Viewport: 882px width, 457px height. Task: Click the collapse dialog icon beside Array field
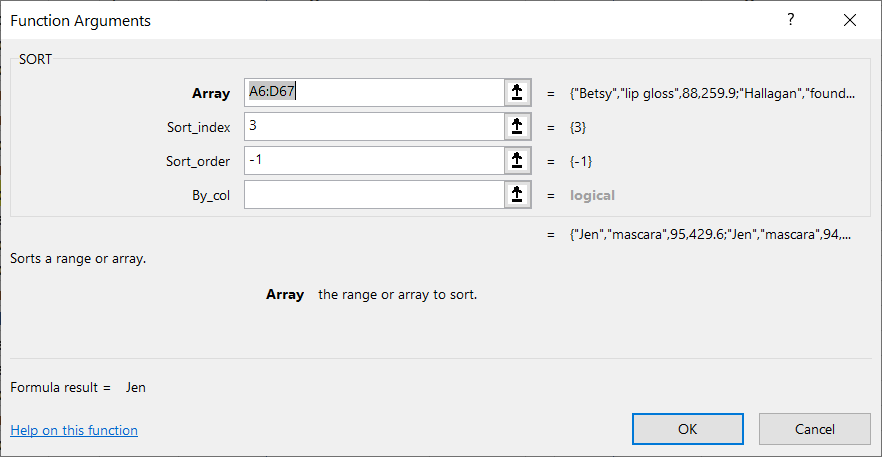pyautogui.click(x=517, y=93)
